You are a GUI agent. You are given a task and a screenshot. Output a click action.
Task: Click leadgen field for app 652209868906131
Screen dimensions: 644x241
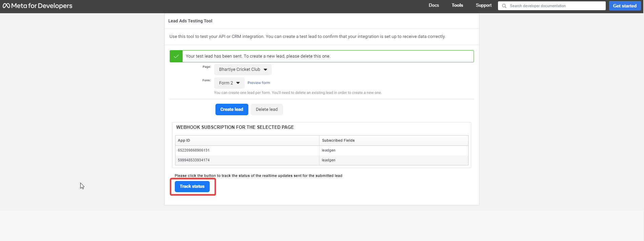click(329, 150)
